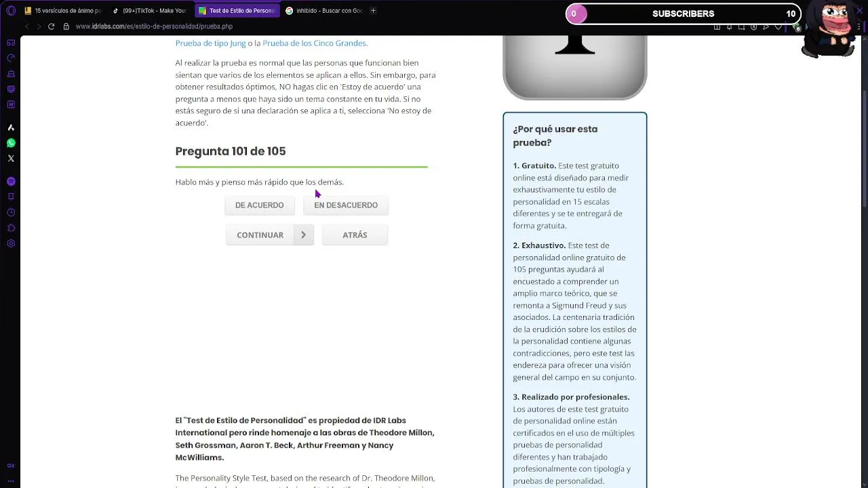
Task: Switch to the TikTok tab
Action: [x=150, y=11]
